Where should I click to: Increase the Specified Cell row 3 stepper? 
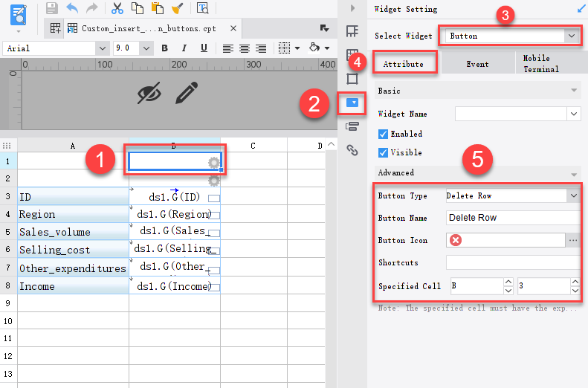575,282
